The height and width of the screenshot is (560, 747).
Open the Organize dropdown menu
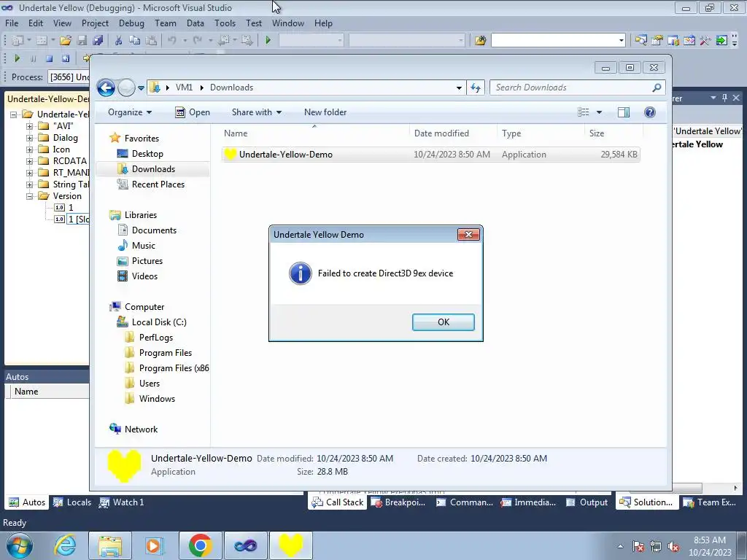[130, 112]
